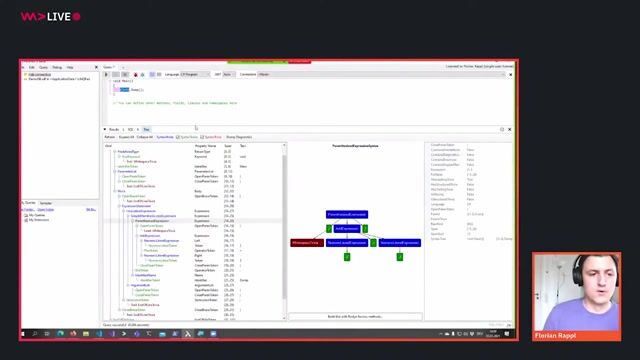Collapse the ParameterList tree node
The height and width of the screenshot is (360, 640).
pos(115,171)
